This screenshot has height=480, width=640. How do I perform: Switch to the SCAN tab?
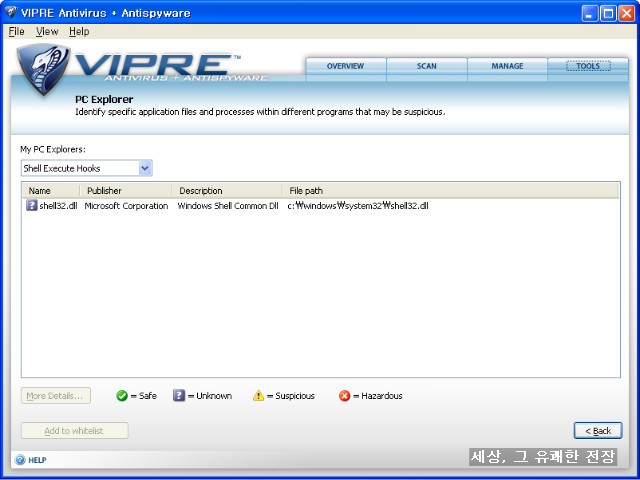tap(427, 66)
